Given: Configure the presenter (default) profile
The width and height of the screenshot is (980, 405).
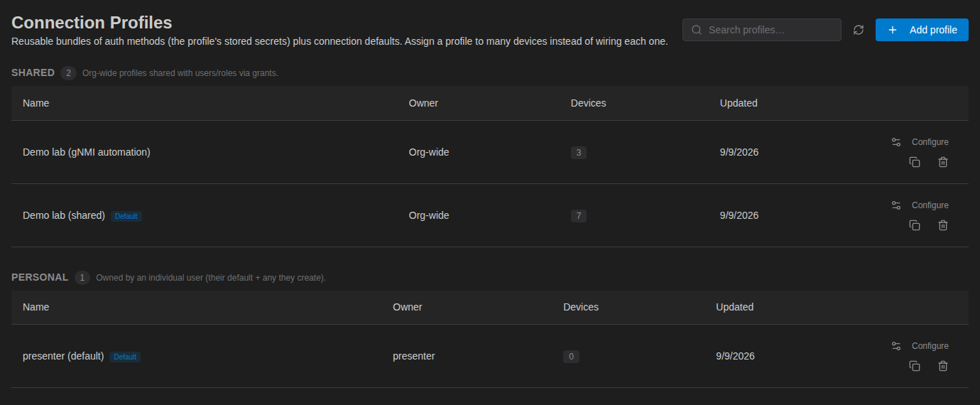Looking at the screenshot, I should pyautogui.click(x=920, y=346).
